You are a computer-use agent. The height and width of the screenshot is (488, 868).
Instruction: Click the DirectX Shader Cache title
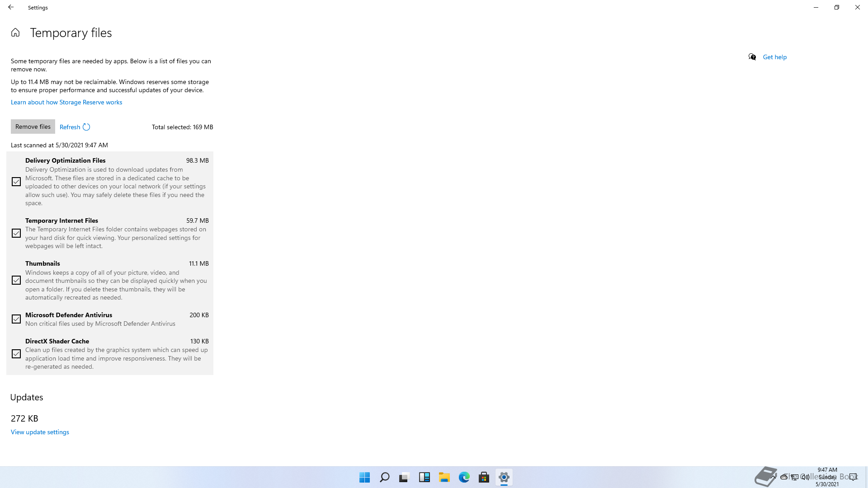pos(57,341)
